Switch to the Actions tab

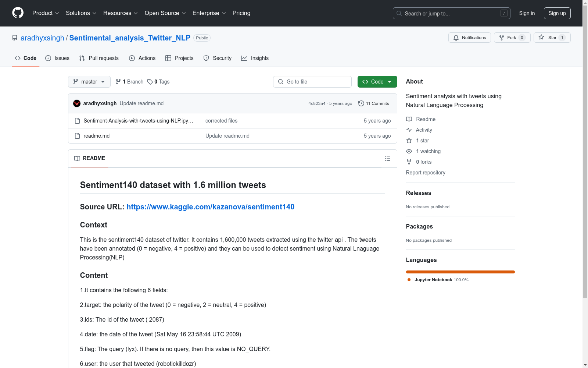coord(142,58)
